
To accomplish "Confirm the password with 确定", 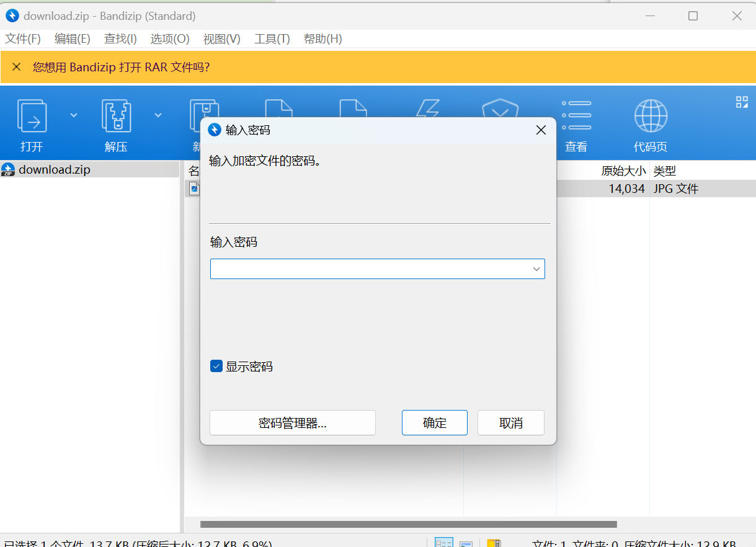I will (x=435, y=423).
